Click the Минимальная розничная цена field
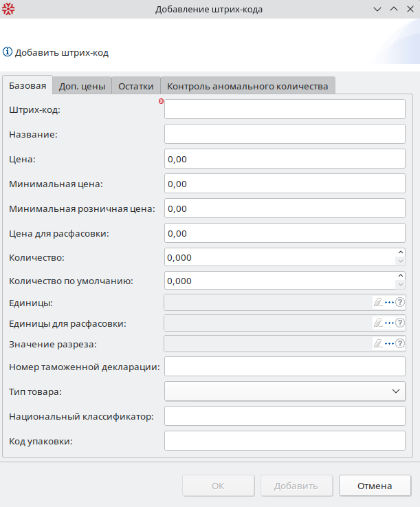The height and width of the screenshot is (507, 420). (x=285, y=208)
